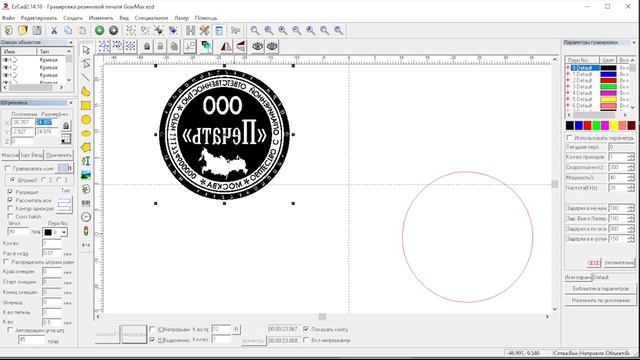
Task: Open the 'Редактировать' menu
Action: click(39, 18)
